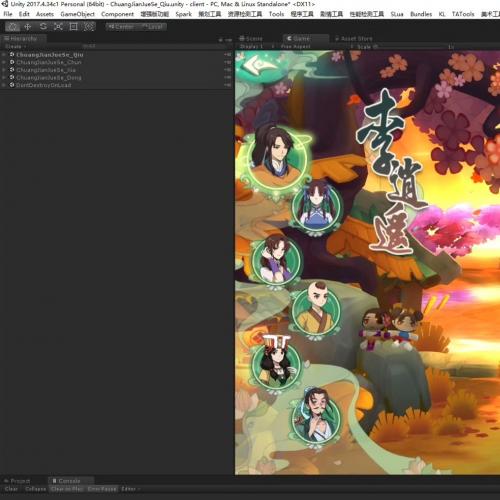Open options menu for ChuangJianJueSe_Qiu scene row
500x500 pixels.
228,55
